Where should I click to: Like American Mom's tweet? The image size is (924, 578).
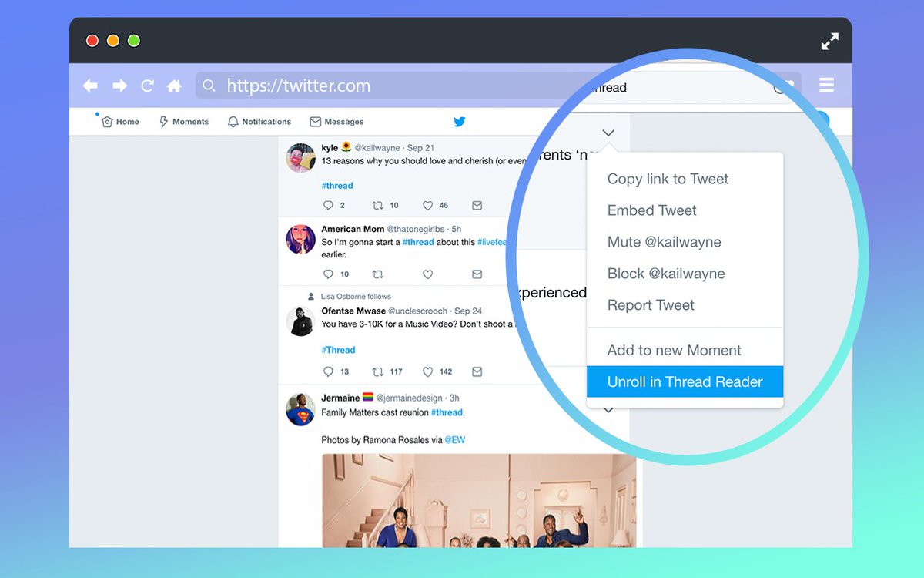tap(428, 274)
